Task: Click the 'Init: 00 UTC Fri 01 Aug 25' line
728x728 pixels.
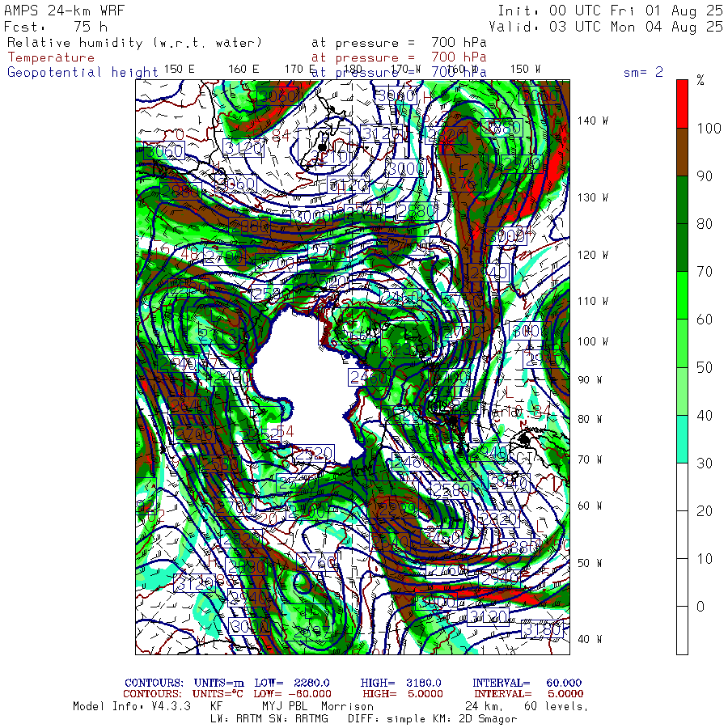Action: (610, 11)
